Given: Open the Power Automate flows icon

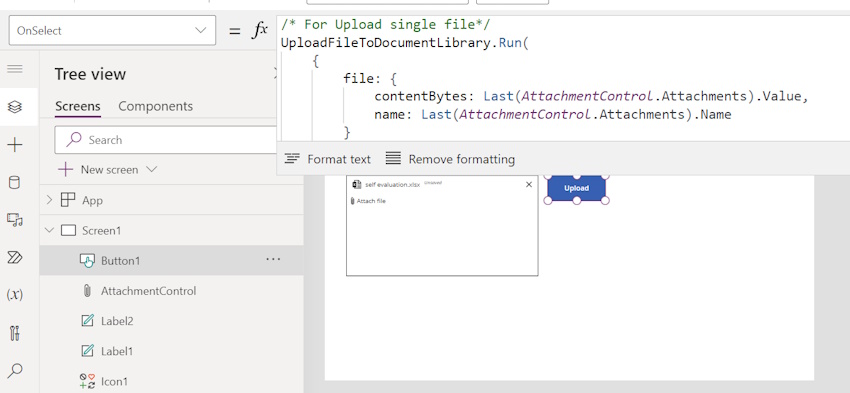Looking at the screenshot, I should (x=15, y=257).
